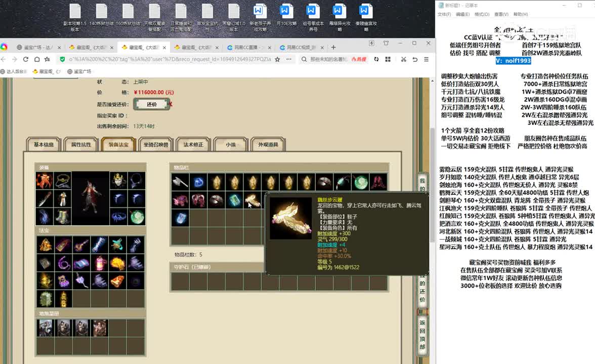Select the first golden flame treasure
This screenshot has height=364, width=595.
coord(45,245)
